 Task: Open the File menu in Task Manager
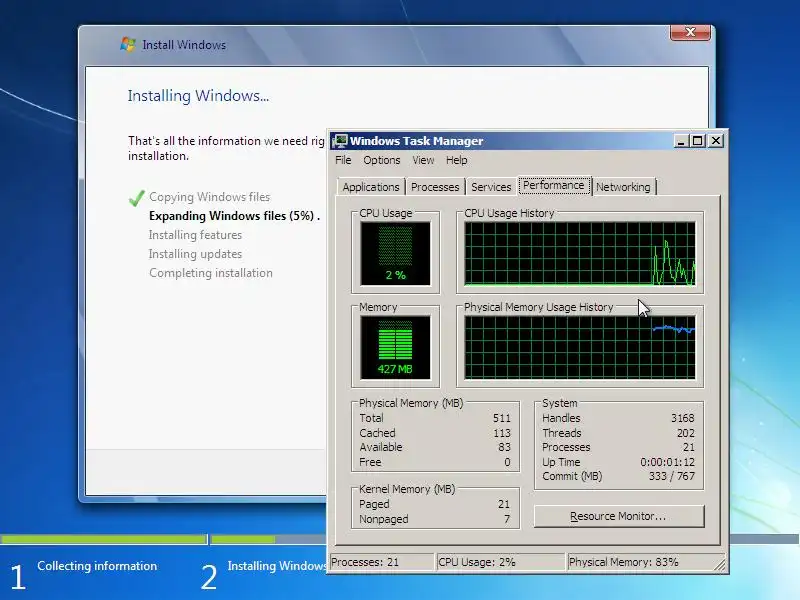343,160
